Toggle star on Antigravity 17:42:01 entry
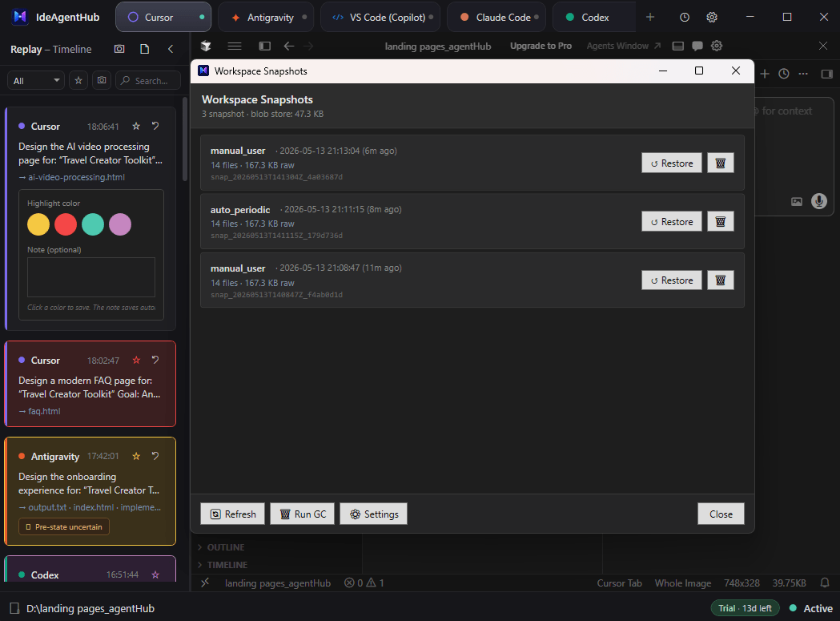The height and width of the screenshot is (621, 840). 136,456
